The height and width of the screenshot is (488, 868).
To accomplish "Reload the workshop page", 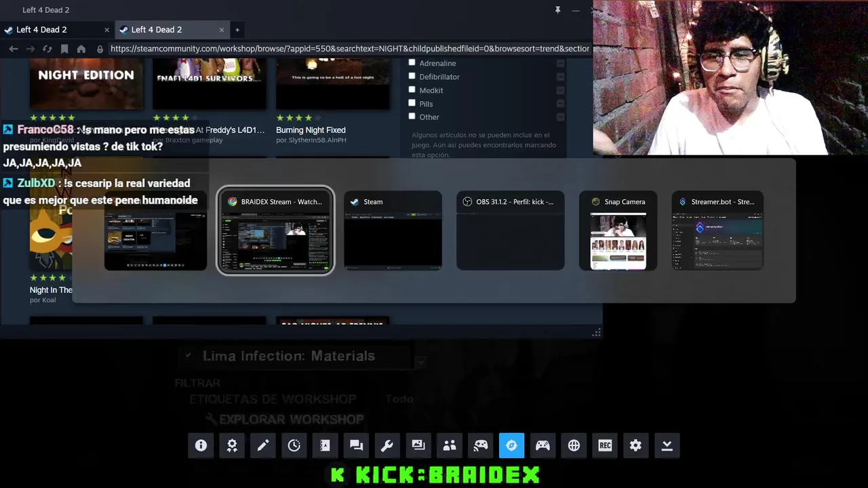I will [47, 49].
